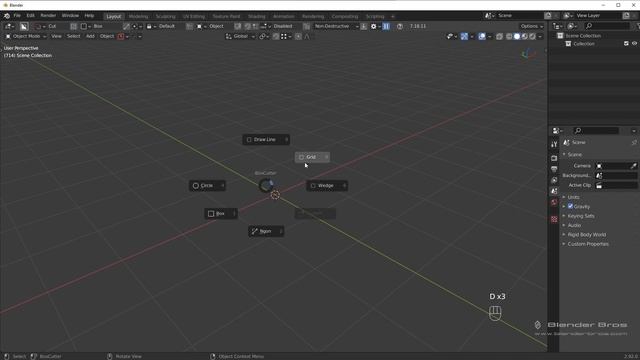Image resolution: width=640 pixels, height=360 pixels.
Task: Toggle viewport snapping magnet icon
Action: 276,36
